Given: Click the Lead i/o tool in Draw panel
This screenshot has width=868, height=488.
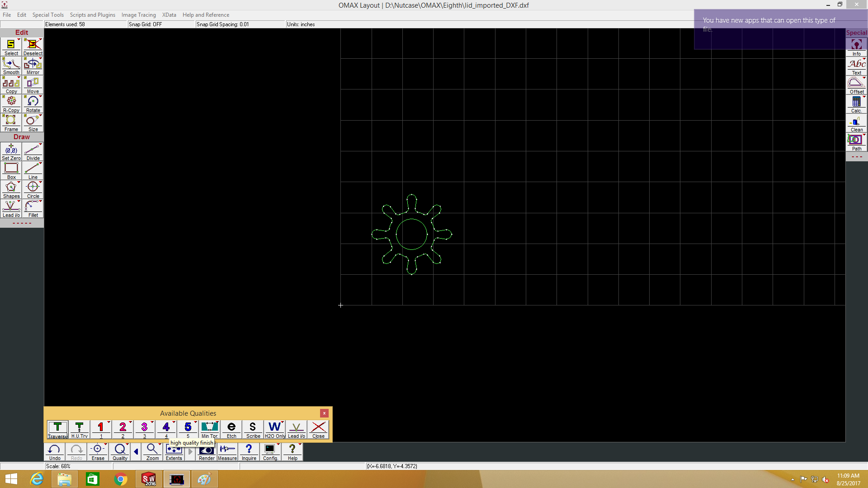Looking at the screenshot, I should [x=11, y=209].
